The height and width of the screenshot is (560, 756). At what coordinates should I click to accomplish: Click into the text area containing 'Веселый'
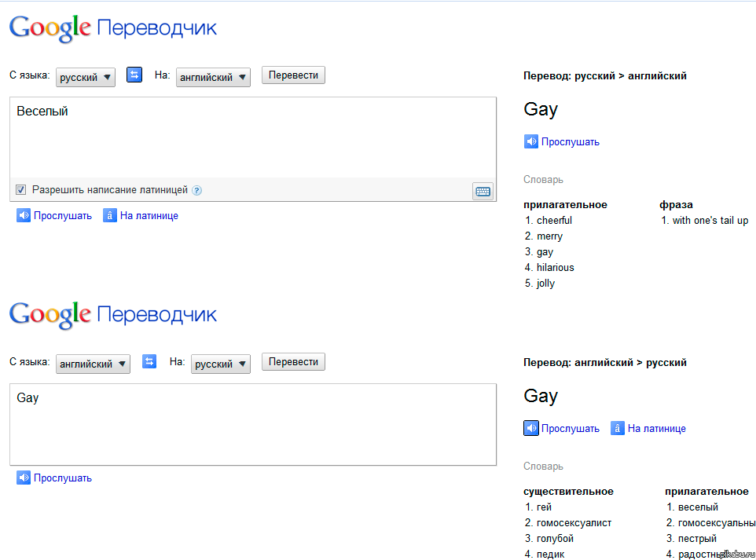click(252, 137)
